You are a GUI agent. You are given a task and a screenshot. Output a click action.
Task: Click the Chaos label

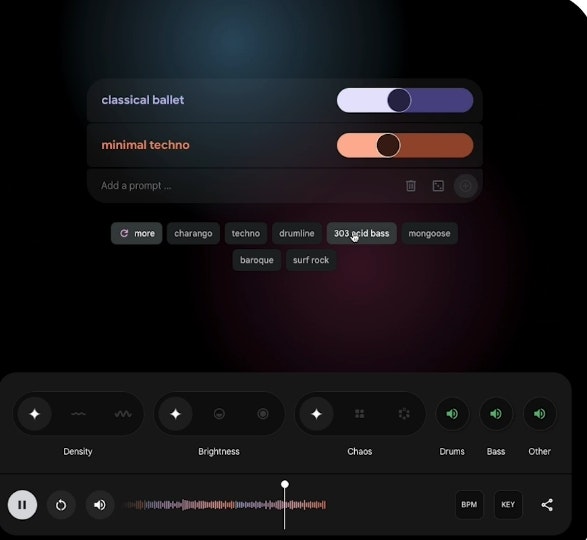point(360,452)
